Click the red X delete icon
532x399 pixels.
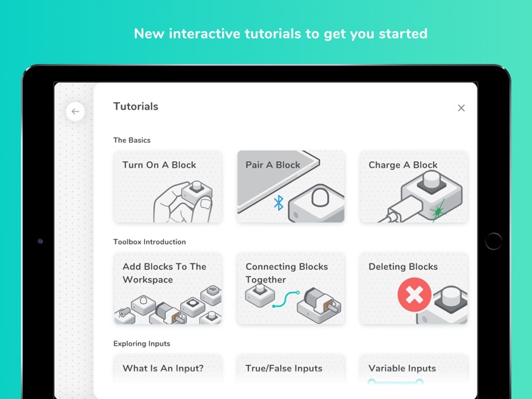pyautogui.click(x=414, y=295)
